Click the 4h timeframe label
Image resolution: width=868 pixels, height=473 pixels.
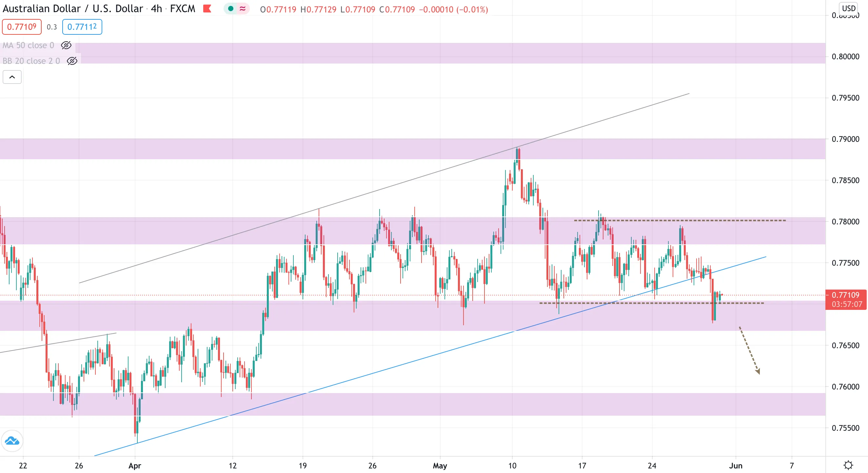[156, 9]
